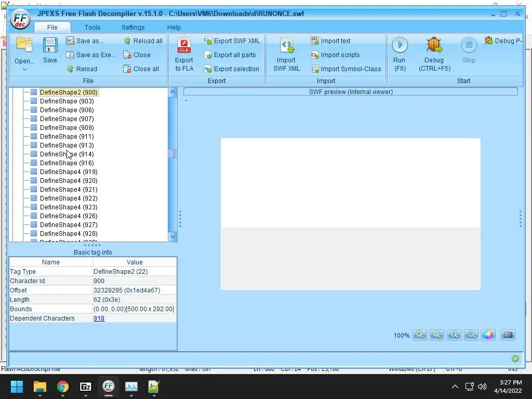Choose Save as... in the File group
532x399 pixels.
coord(85,41)
